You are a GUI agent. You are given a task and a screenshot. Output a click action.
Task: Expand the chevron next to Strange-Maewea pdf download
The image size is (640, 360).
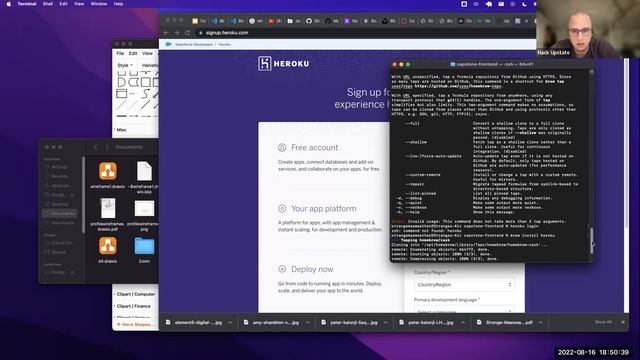tap(541, 322)
